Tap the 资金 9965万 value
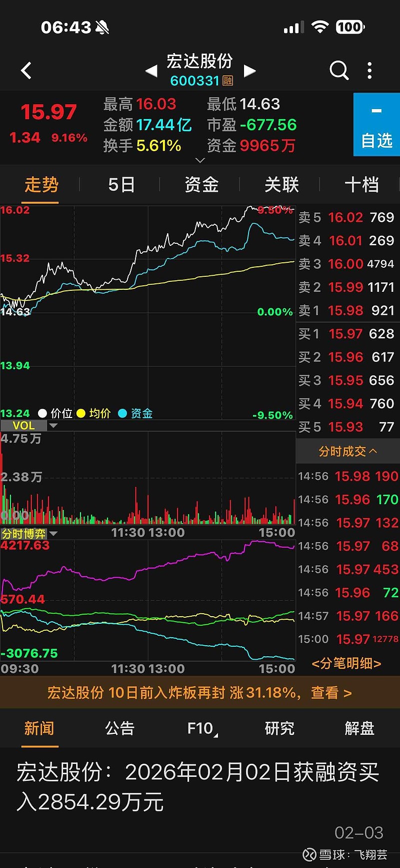Image resolution: width=400 pixels, height=868 pixels. coord(267,146)
